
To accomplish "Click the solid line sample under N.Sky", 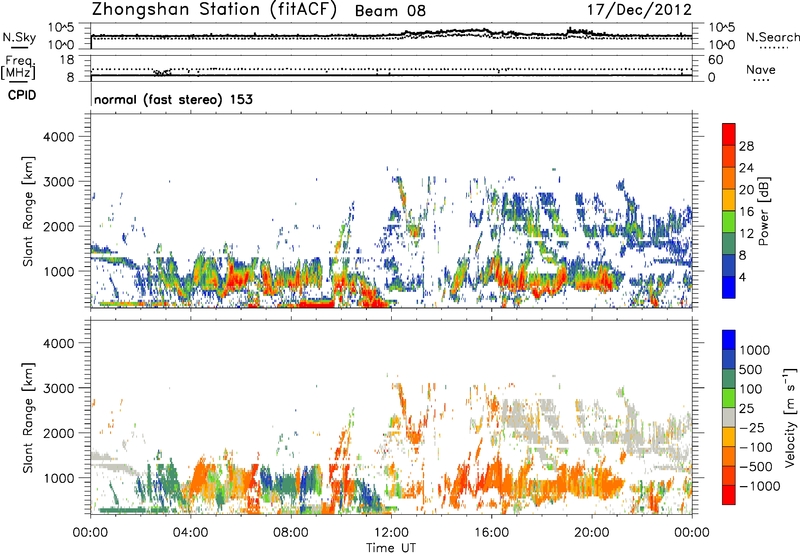I will [x=19, y=47].
